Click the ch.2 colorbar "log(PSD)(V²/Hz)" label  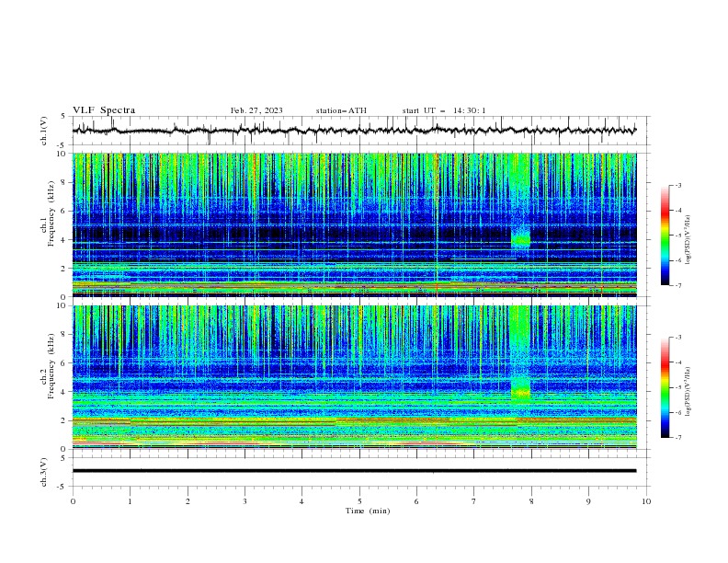[688, 391]
